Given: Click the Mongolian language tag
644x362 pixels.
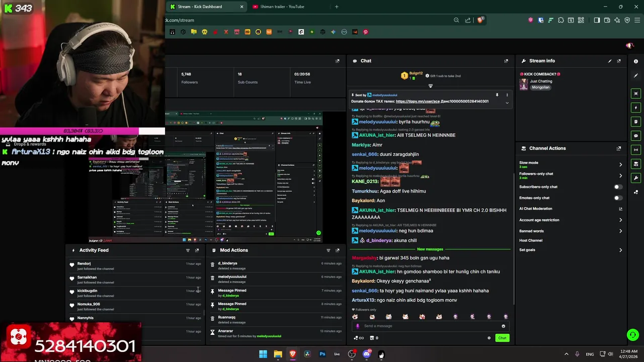Looking at the screenshot, I should [x=541, y=87].
